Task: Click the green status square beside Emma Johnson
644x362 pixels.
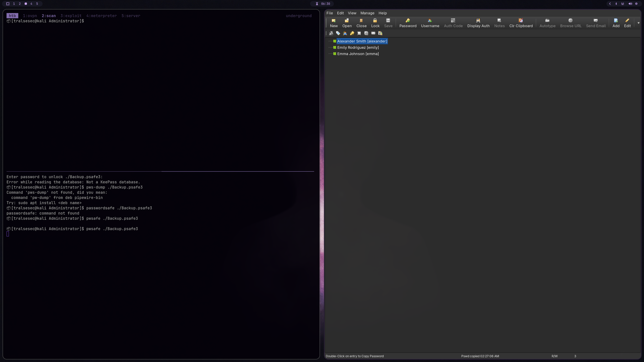Action: (335, 54)
